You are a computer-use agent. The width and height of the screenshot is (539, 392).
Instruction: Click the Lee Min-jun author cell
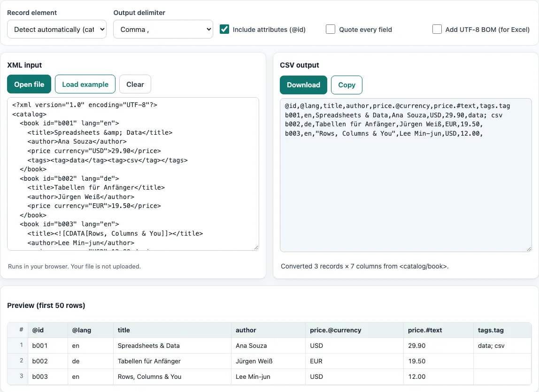click(x=269, y=377)
